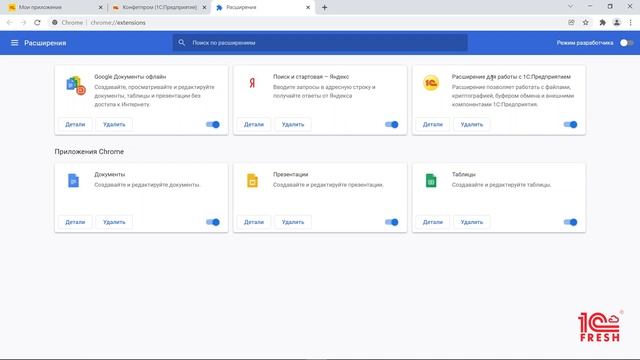Click the 1C:Enterprise extension icon
Viewport: 640px width, 360px height.
tap(431, 83)
